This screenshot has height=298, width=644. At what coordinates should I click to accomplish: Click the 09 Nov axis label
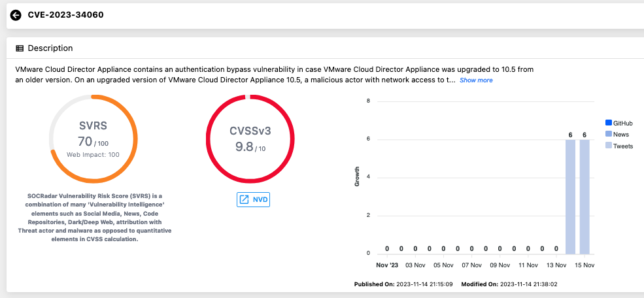coord(500,265)
